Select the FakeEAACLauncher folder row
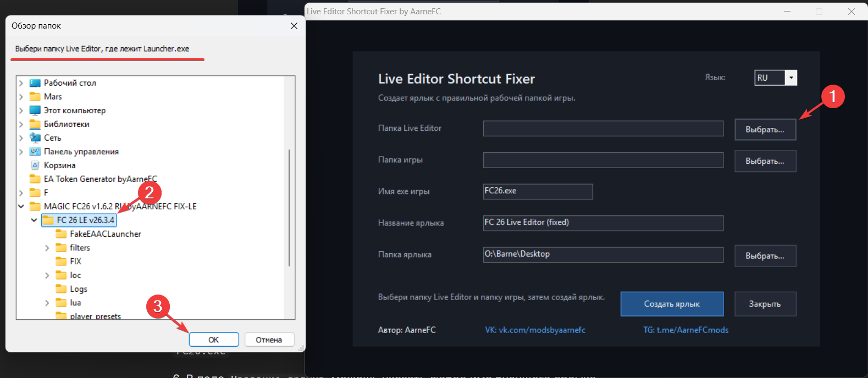 pos(106,234)
